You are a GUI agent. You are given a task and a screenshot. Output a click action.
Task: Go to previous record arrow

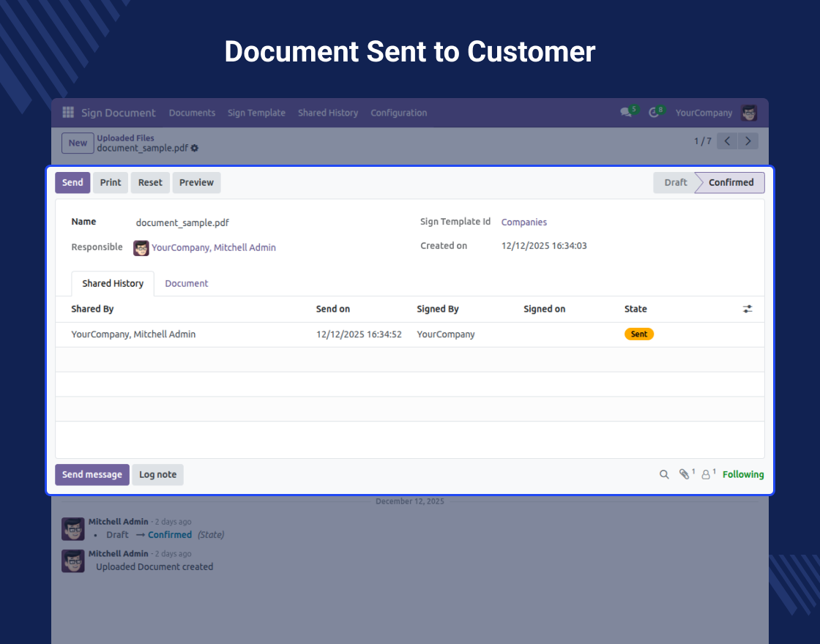[727, 141]
